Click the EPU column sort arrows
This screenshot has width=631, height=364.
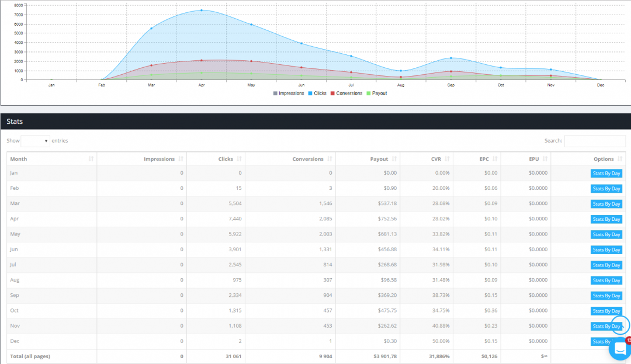tap(545, 159)
